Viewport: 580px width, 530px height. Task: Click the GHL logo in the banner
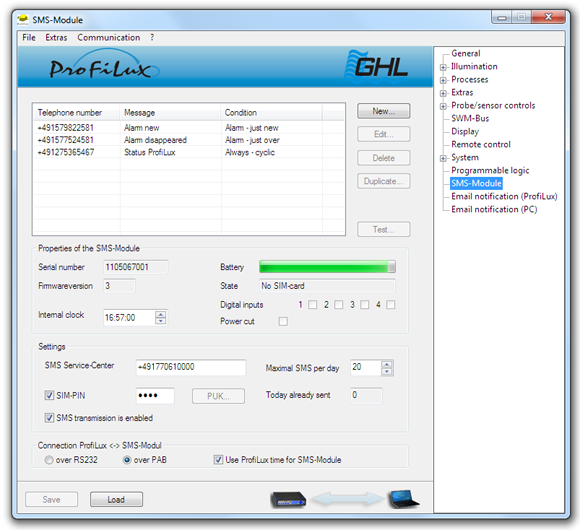point(376,66)
